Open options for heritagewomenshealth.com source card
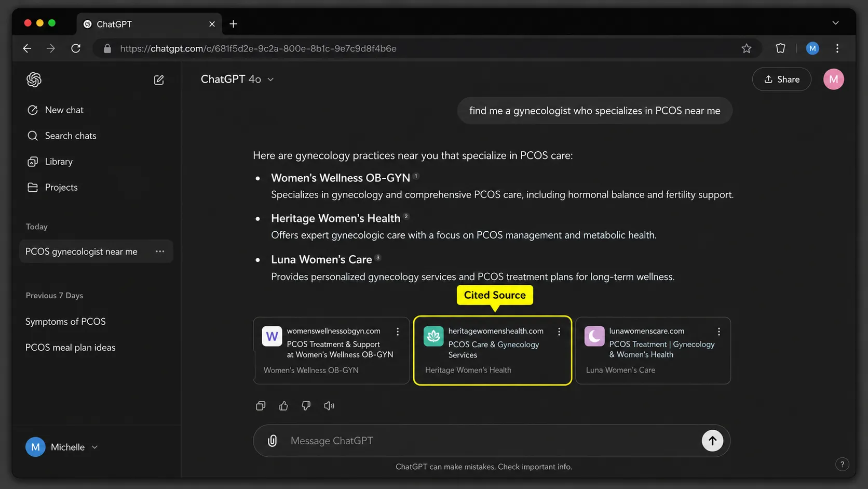 559,332
